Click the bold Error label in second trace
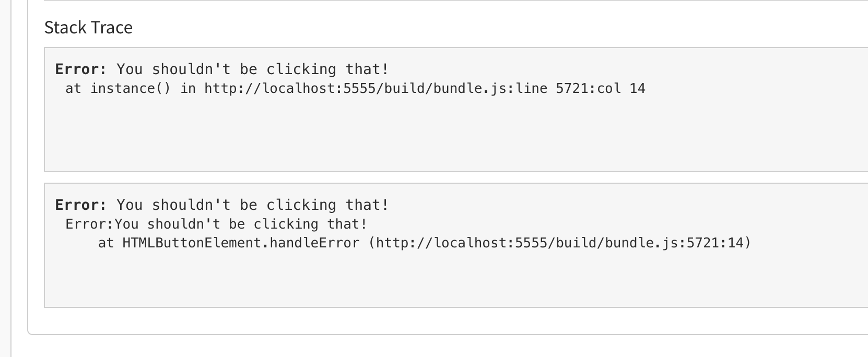Viewport: 868px width, 357px height. [x=80, y=205]
